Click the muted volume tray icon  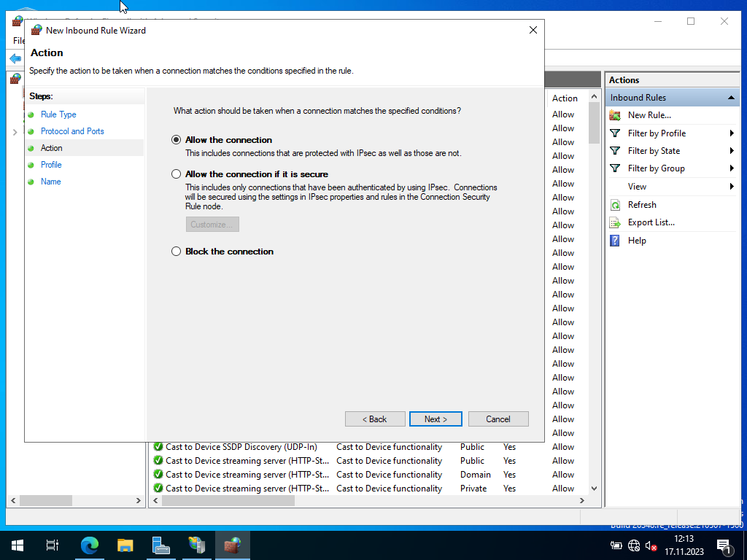coord(651,545)
